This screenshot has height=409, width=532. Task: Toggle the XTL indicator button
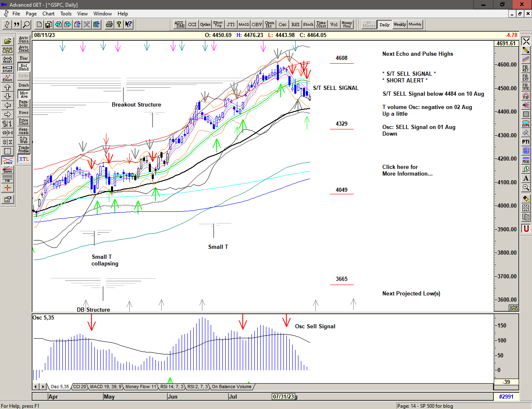[24, 159]
